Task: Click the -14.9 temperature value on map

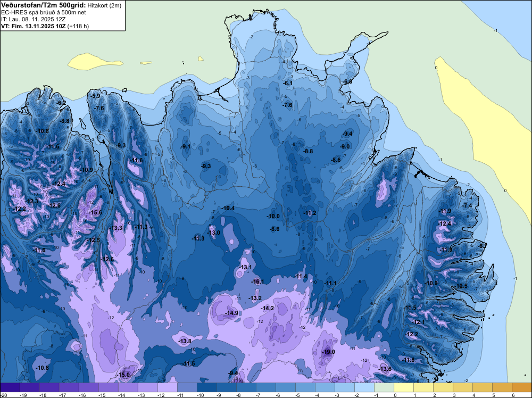Action: point(232,313)
